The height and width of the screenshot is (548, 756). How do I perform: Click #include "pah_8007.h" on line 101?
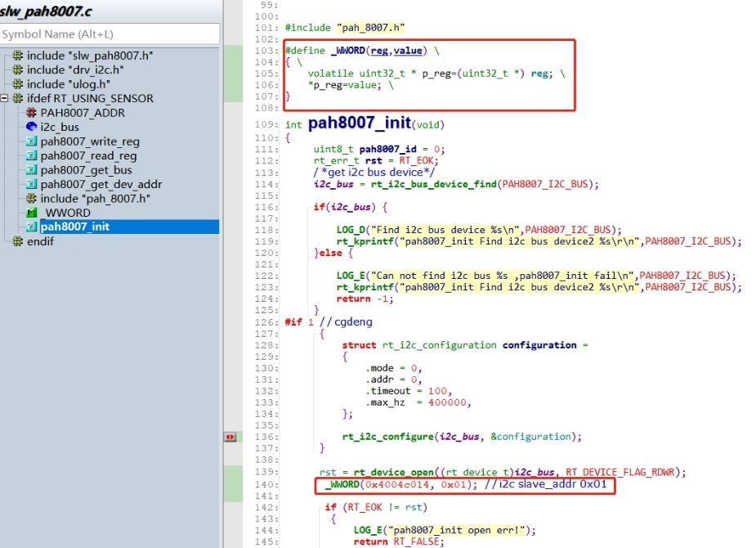pyautogui.click(x=345, y=28)
